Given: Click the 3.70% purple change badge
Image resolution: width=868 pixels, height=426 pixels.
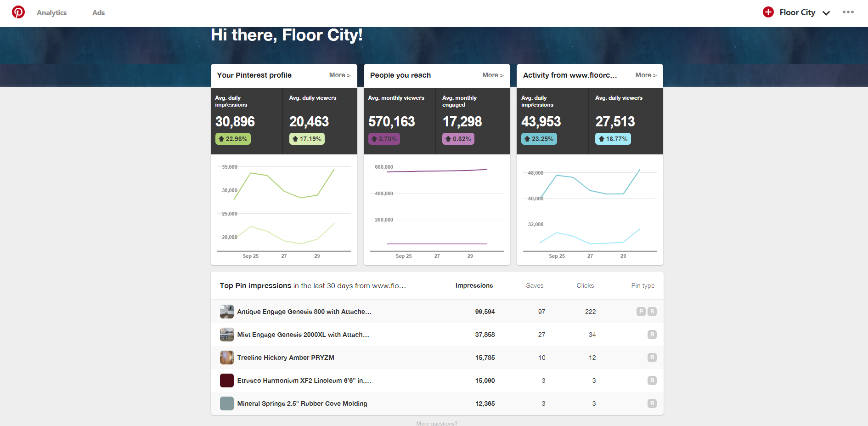Looking at the screenshot, I should coord(384,139).
